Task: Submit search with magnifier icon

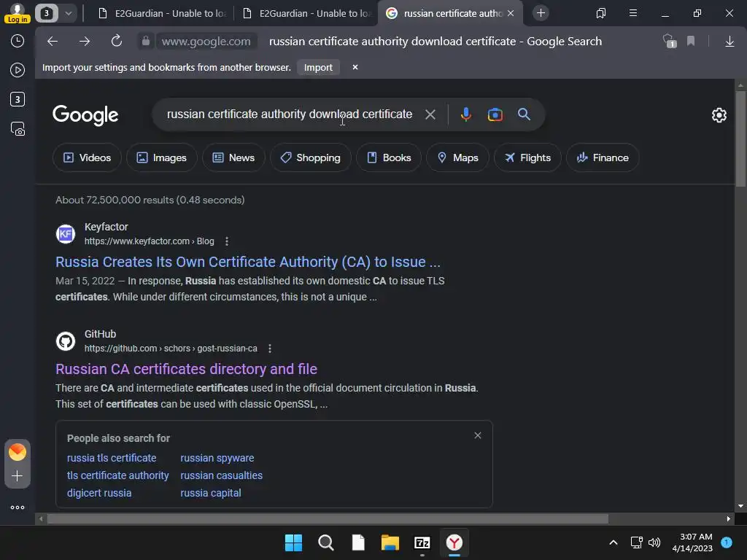Action: pyautogui.click(x=524, y=114)
